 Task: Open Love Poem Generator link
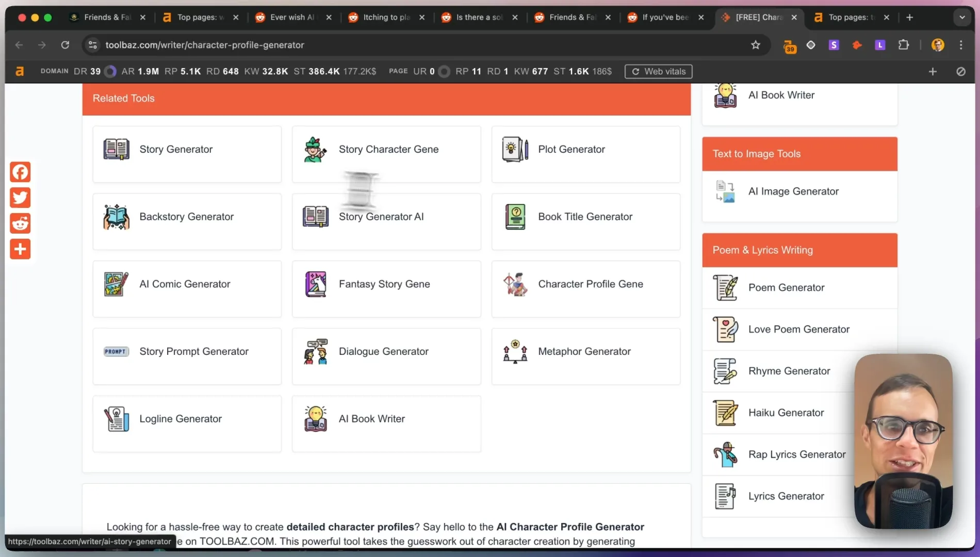[x=799, y=329]
